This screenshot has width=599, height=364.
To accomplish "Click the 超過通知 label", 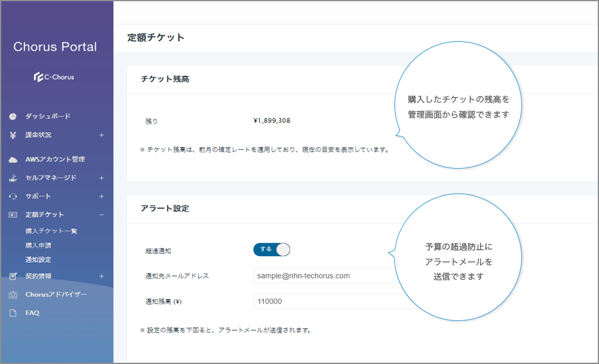I will point(158,251).
